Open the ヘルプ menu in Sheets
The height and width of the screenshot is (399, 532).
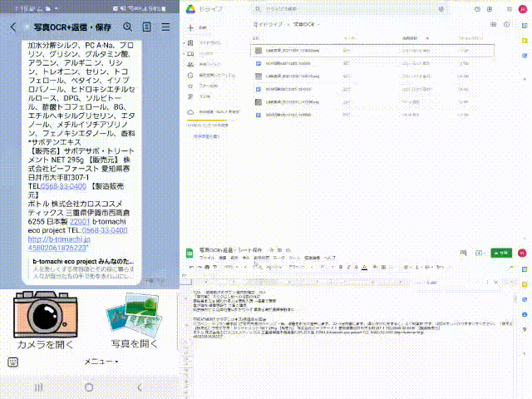[x=329, y=258]
